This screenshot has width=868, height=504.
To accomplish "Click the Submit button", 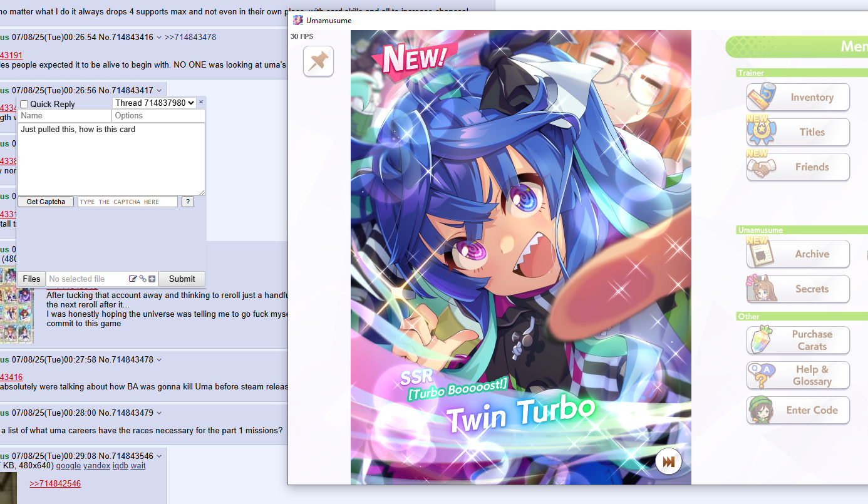I will tap(182, 279).
